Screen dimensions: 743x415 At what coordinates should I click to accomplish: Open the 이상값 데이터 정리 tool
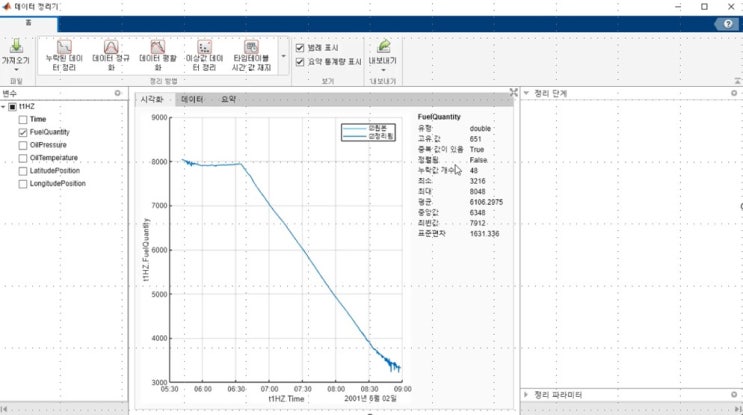coord(204,55)
